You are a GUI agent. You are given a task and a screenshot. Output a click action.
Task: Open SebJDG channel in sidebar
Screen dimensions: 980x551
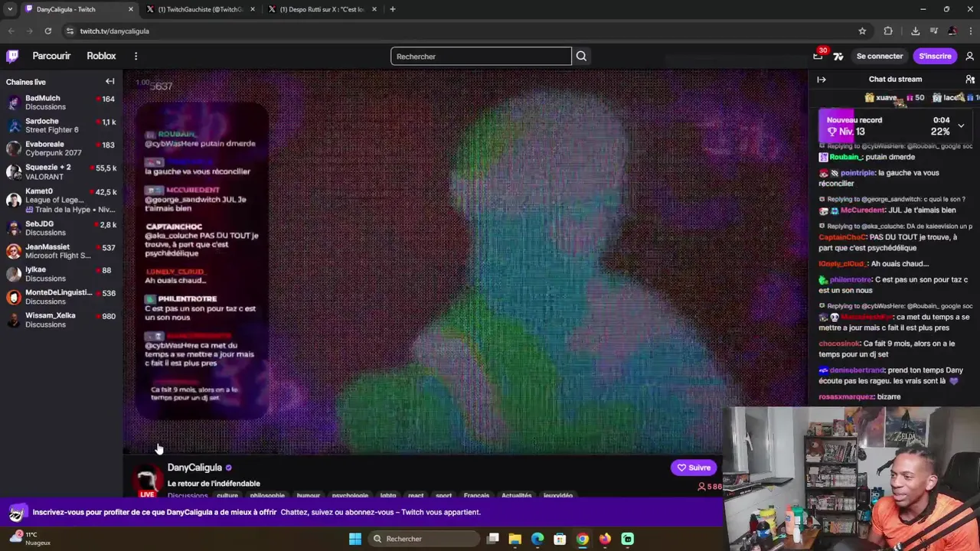tap(61, 228)
